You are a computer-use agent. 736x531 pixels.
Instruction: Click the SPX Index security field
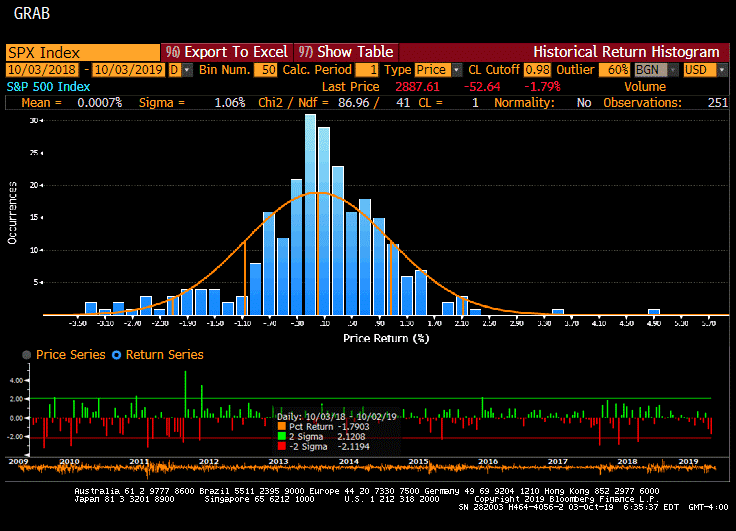click(83, 52)
